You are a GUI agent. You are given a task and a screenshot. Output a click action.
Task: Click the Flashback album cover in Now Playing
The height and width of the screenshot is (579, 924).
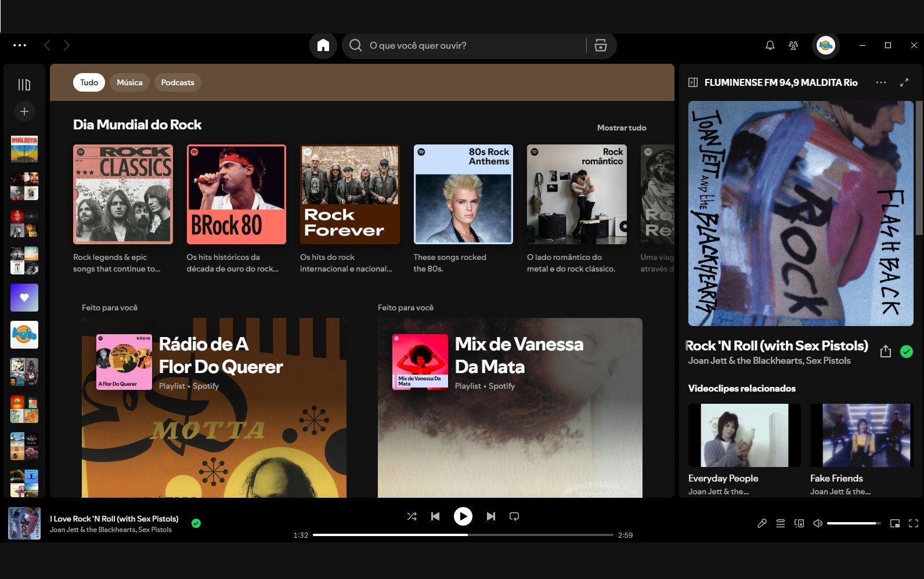(801, 213)
